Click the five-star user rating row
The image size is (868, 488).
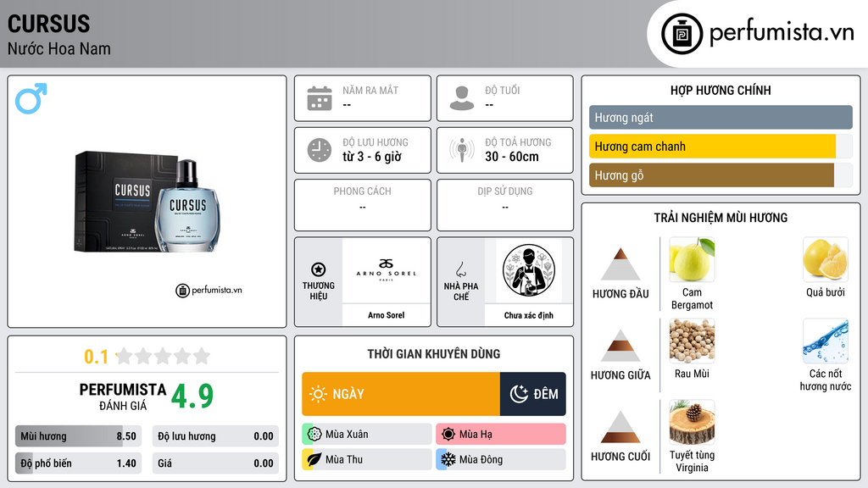164,356
